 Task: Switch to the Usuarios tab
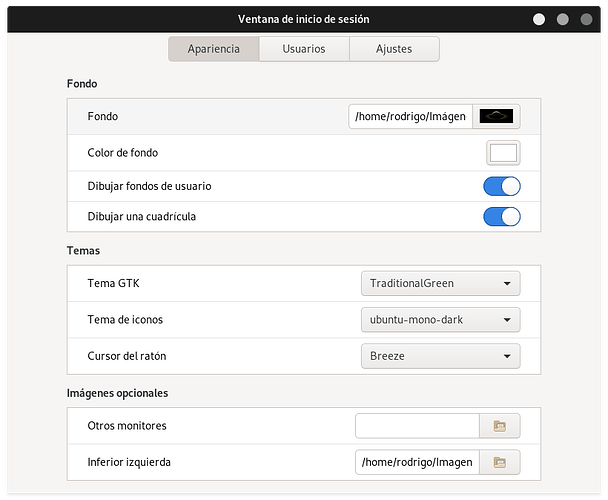(303, 49)
